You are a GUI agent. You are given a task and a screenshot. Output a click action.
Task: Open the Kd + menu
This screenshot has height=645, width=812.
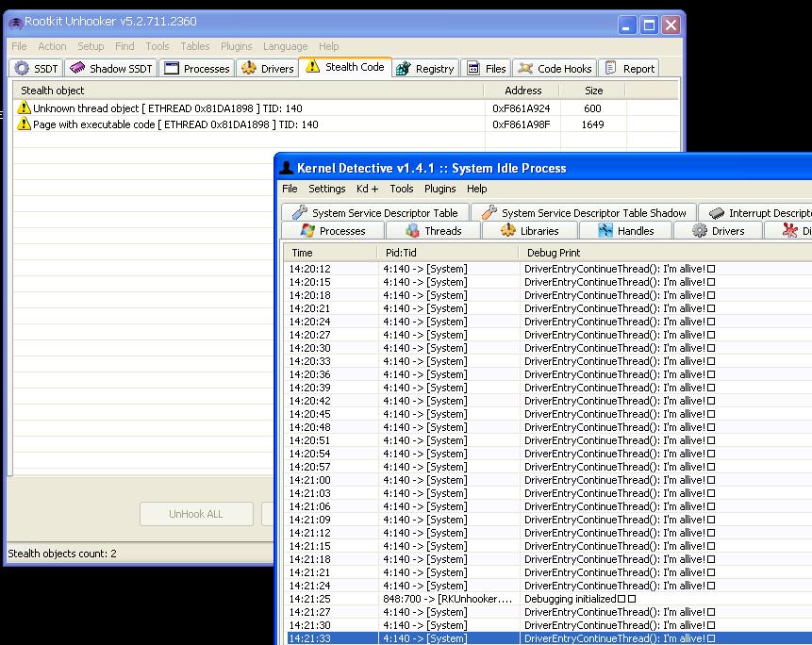(x=367, y=189)
